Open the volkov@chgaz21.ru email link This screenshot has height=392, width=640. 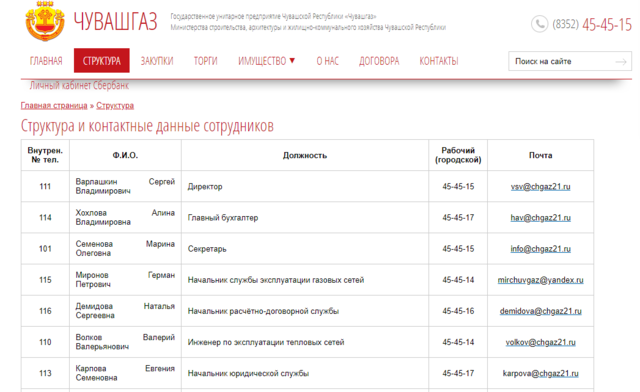point(540,342)
